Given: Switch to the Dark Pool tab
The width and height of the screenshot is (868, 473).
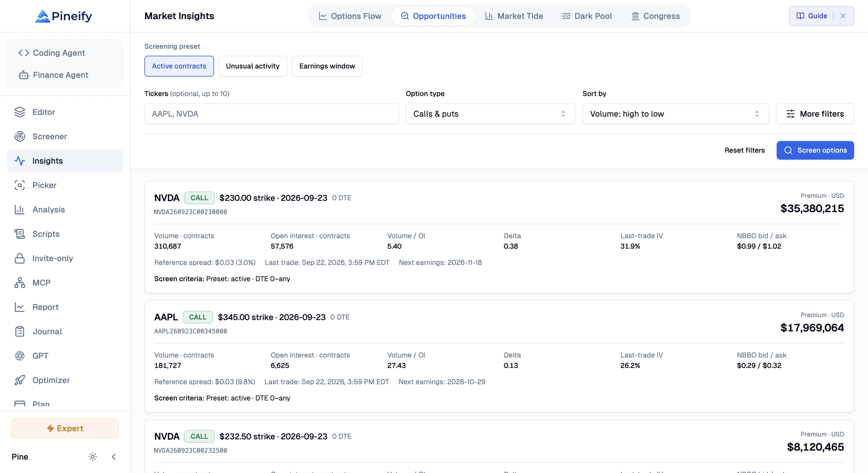Looking at the screenshot, I should (x=587, y=16).
